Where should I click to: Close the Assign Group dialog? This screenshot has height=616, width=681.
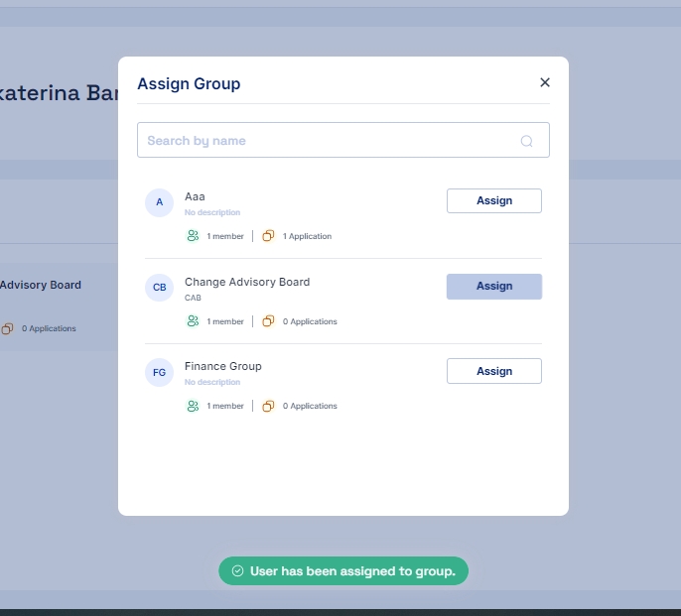(x=544, y=83)
